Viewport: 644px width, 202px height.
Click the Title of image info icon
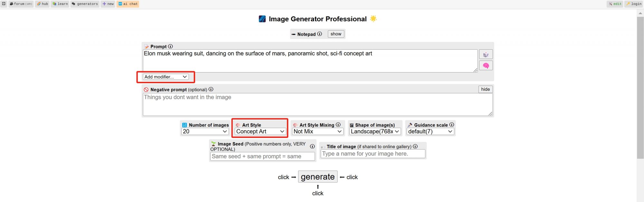tap(415, 146)
